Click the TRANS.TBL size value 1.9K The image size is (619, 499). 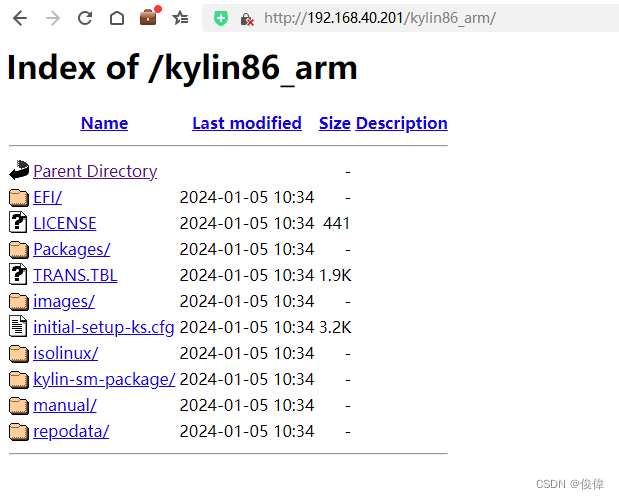[335, 276]
